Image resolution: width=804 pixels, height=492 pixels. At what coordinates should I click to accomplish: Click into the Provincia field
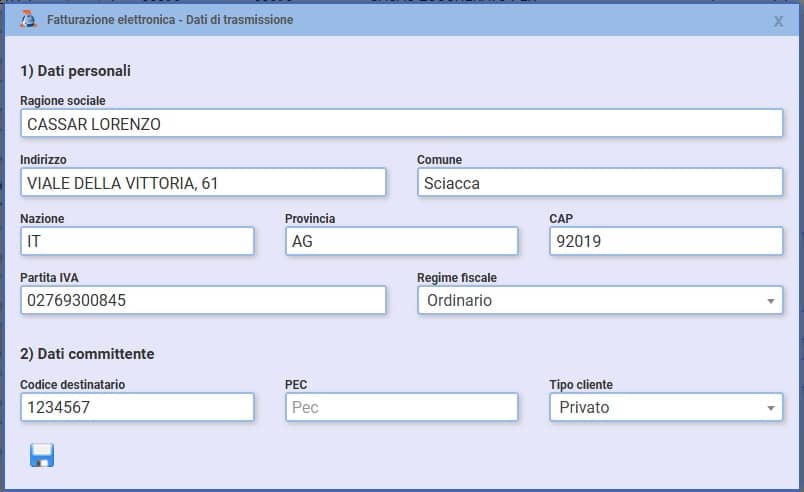tap(401, 241)
